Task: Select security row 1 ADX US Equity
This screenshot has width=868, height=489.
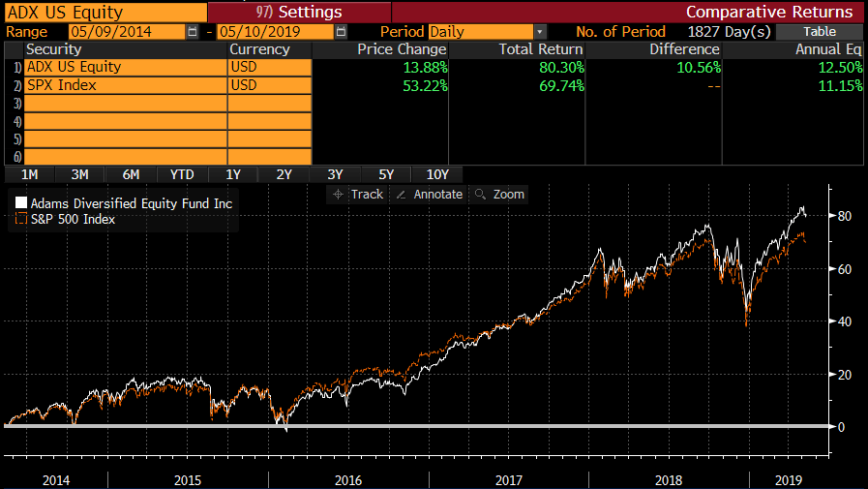Action: [126, 67]
